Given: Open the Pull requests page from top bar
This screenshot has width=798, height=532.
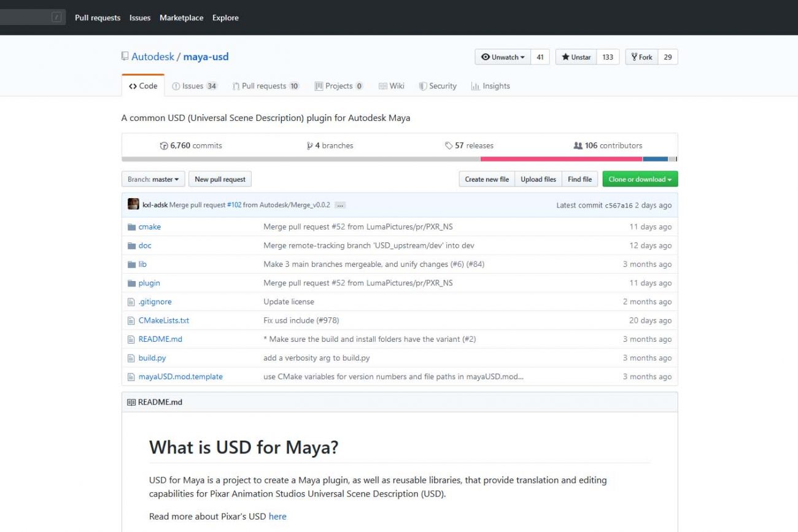Looking at the screenshot, I should coord(97,18).
